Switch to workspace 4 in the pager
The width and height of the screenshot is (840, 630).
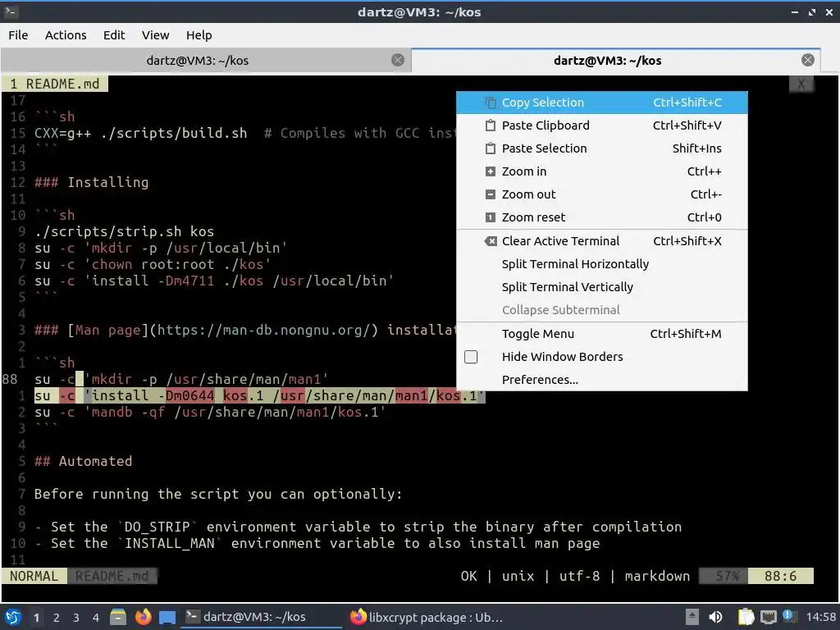tap(96, 618)
